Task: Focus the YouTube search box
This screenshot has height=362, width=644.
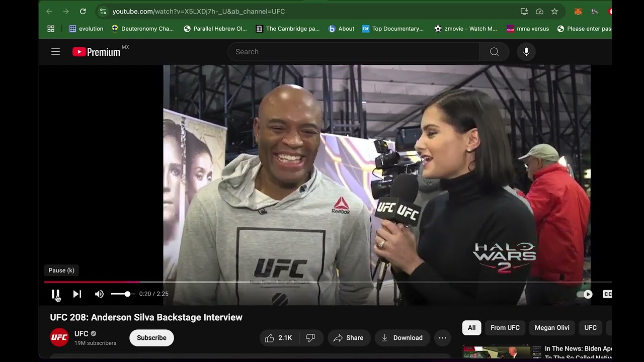Action: 354,52
